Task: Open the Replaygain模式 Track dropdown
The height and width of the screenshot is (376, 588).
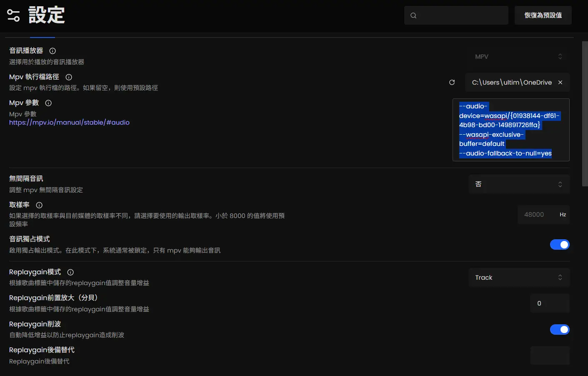Action: point(518,278)
